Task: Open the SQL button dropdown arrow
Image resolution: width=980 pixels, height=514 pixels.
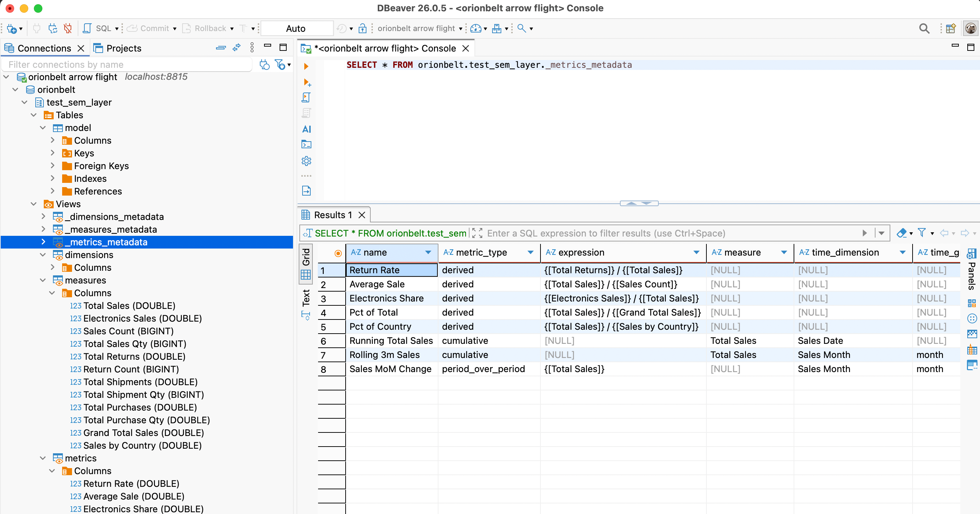Action: (x=117, y=29)
